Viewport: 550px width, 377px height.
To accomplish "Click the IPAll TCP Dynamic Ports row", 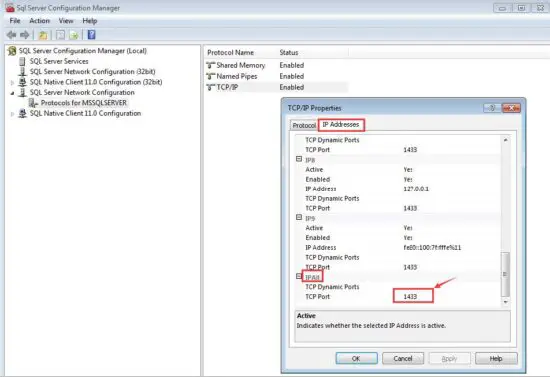I will [398, 287].
